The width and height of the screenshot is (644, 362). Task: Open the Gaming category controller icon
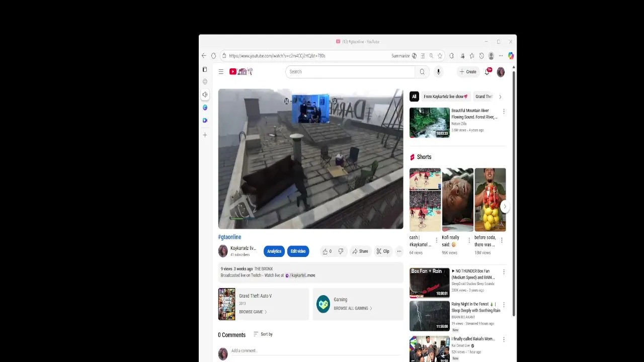(323, 304)
